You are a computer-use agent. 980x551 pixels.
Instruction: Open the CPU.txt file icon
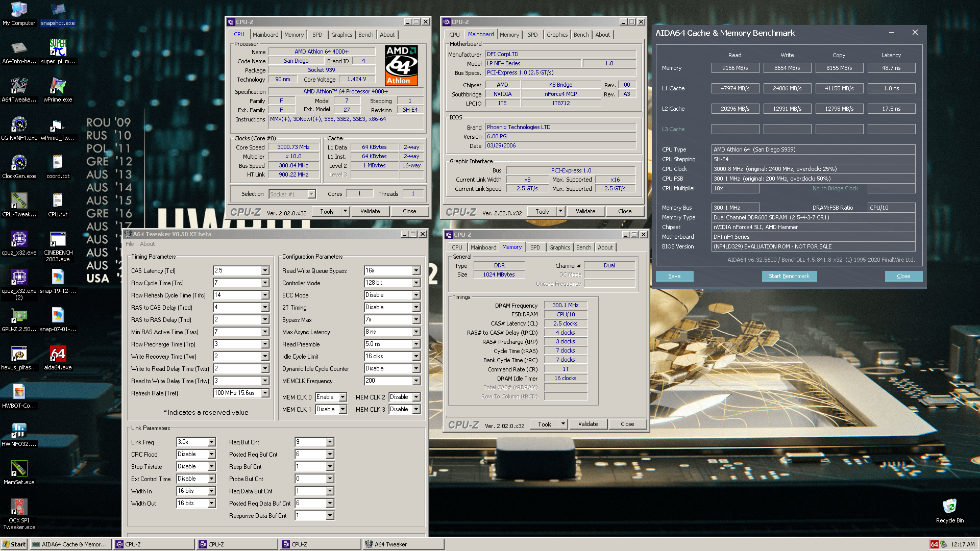pyautogui.click(x=58, y=205)
